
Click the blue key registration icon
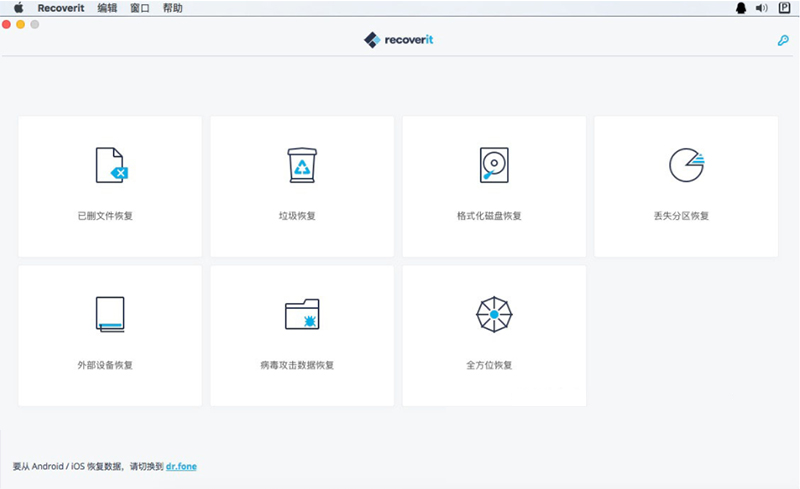(783, 40)
